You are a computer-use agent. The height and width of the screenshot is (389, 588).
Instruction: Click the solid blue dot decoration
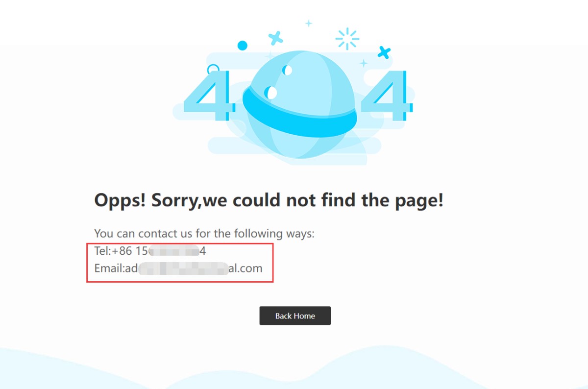(242, 46)
